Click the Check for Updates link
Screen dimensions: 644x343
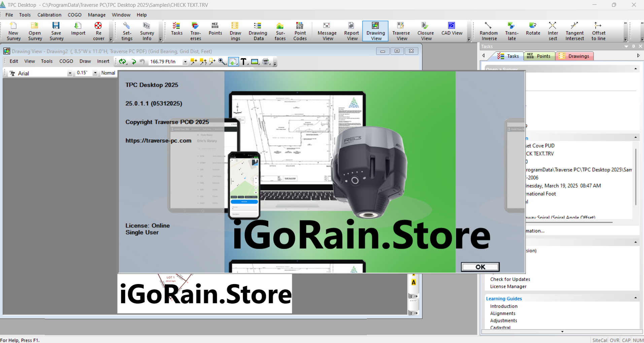(x=510, y=279)
